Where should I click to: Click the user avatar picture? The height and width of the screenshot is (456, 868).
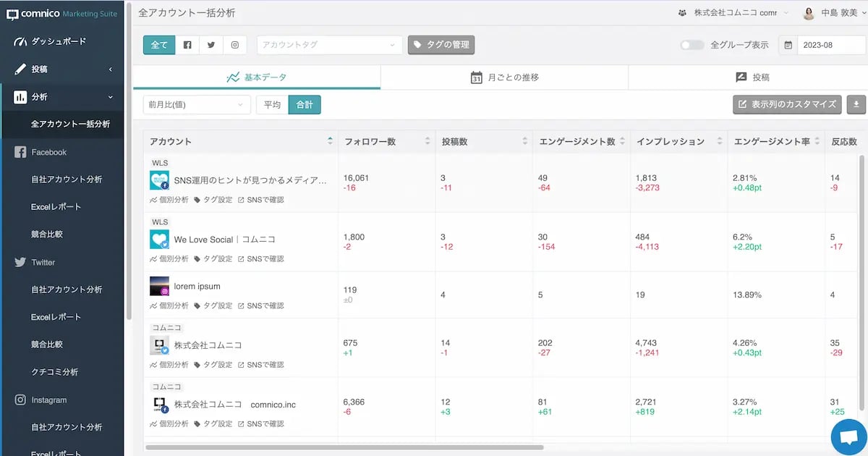809,13
